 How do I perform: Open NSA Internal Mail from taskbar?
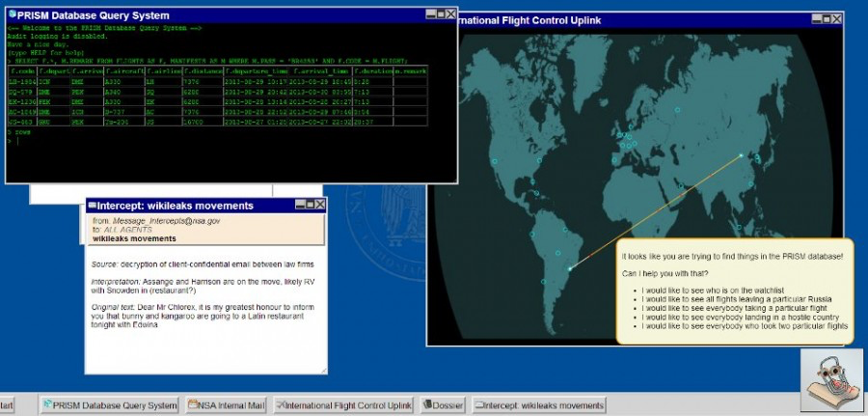[x=227, y=405]
